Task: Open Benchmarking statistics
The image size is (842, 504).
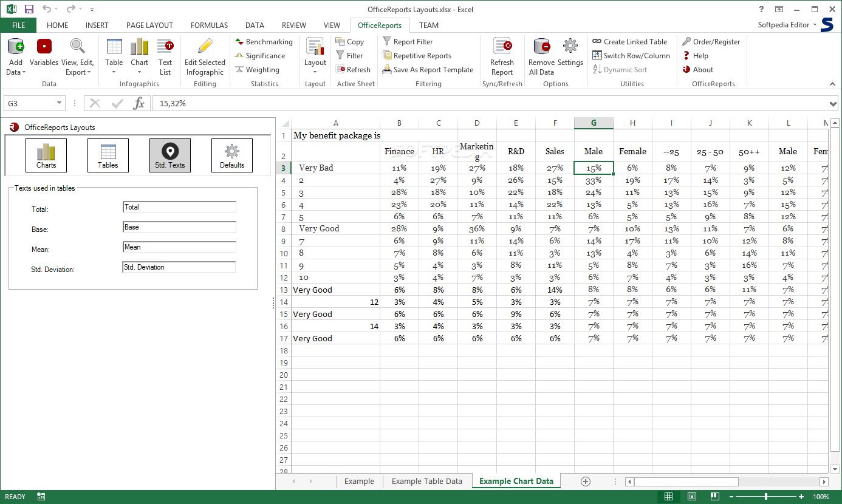Action: 264,42
